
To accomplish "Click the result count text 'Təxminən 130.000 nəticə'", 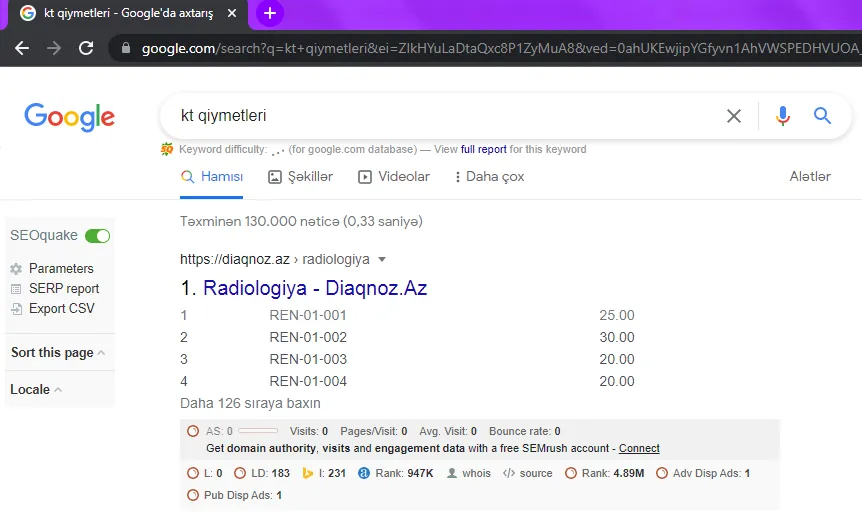I will (x=259, y=221).
